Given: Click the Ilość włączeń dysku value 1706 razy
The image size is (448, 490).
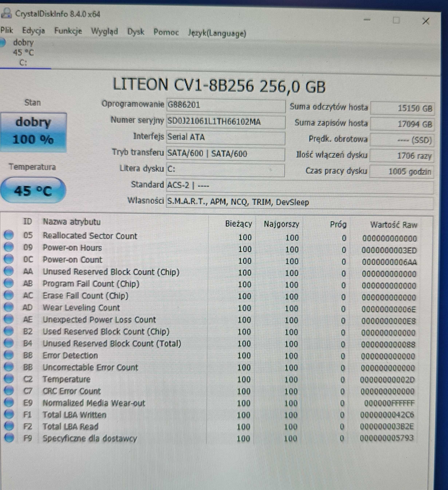Looking at the screenshot, I should tap(402, 156).
